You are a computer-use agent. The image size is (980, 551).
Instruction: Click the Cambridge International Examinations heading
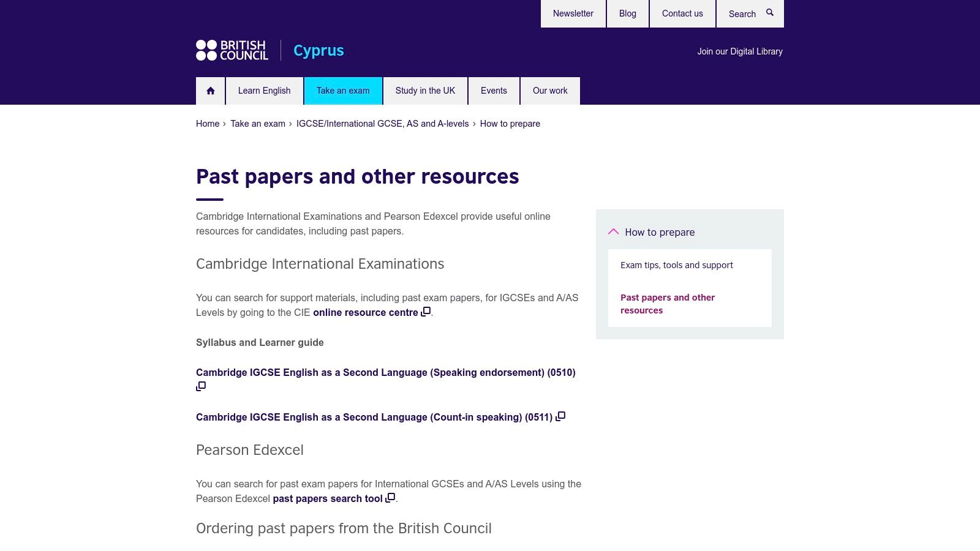(x=320, y=264)
